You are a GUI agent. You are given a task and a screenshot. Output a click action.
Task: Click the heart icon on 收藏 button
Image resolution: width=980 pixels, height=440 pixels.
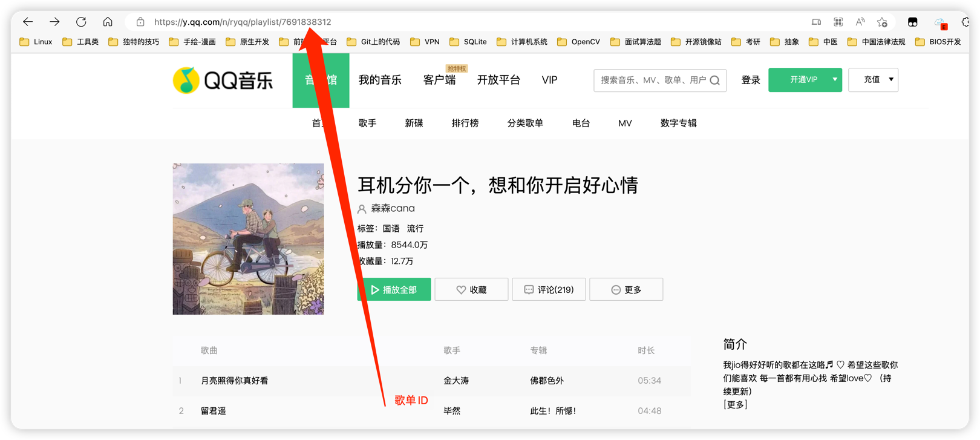point(461,290)
